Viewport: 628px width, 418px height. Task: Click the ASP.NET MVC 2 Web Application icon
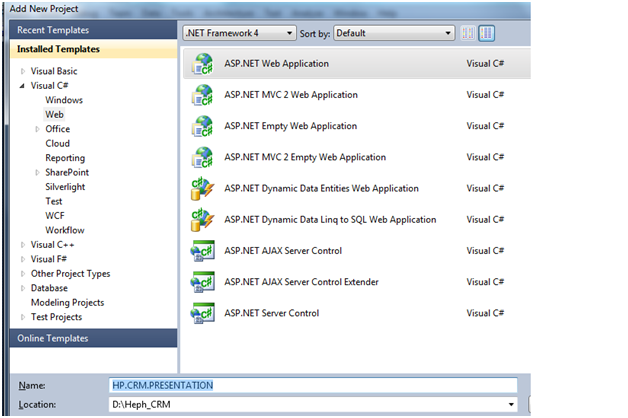point(203,95)
